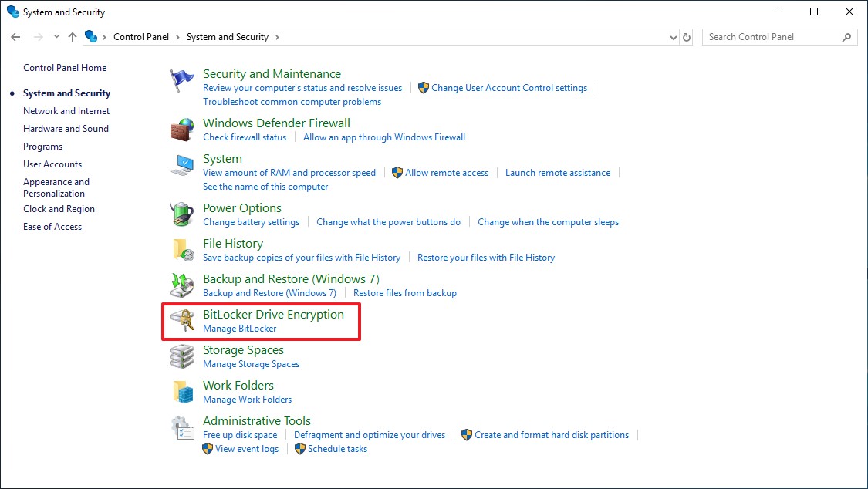
Task: Click the System monitor icon
Action: (x=182, y=166)
